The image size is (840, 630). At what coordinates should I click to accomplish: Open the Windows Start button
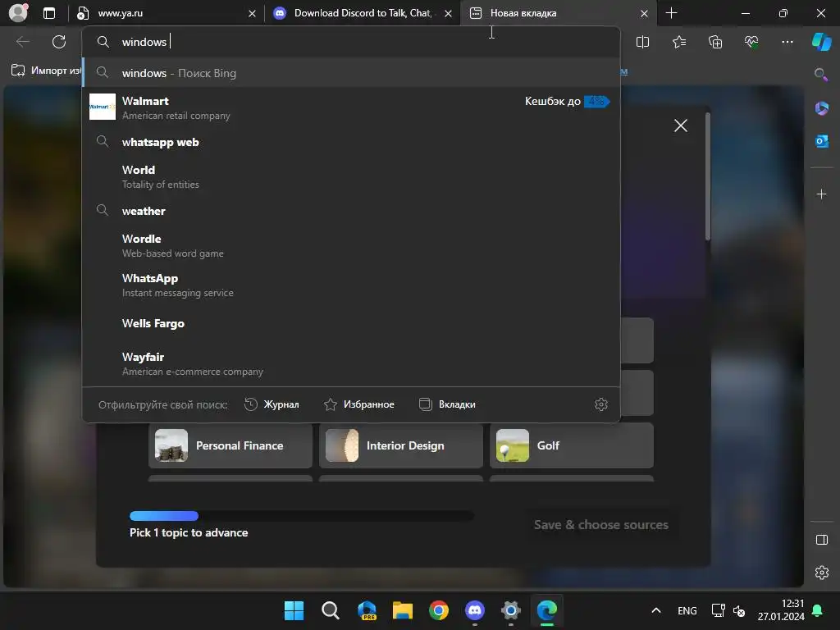pyautogui.click(x=294, y=610)
